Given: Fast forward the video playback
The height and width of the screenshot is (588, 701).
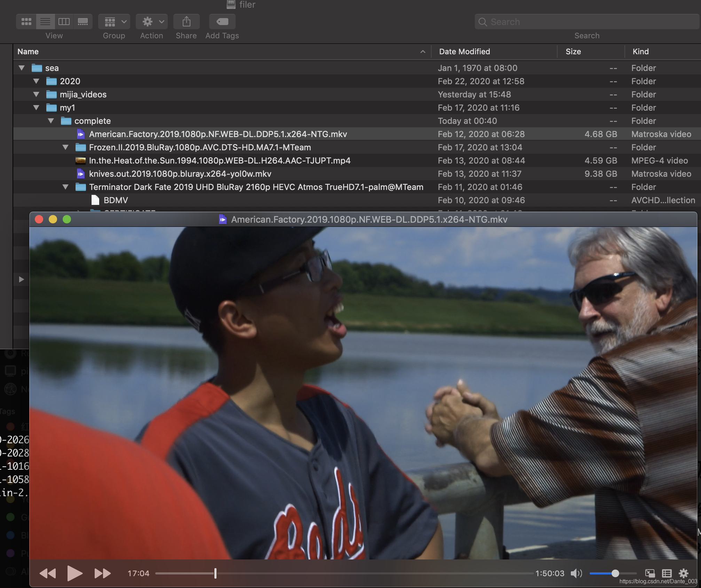Looking at the screenshot, I should point(103,573).
